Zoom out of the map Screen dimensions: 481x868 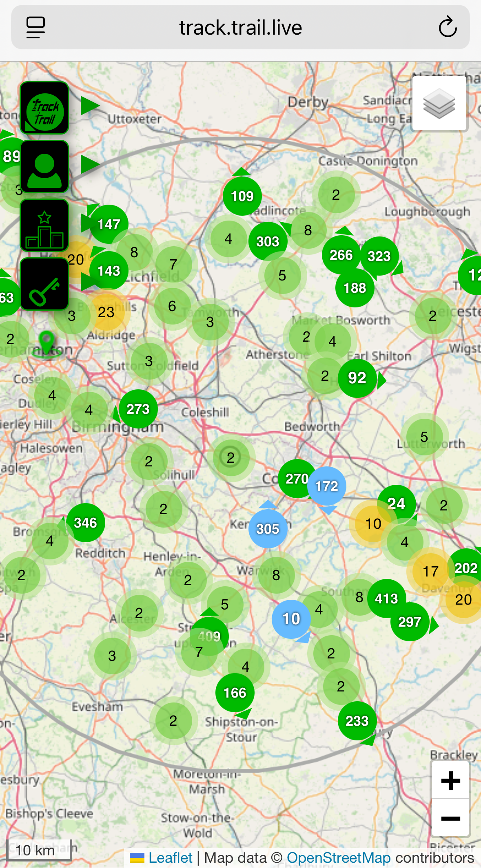coord(450,818)
